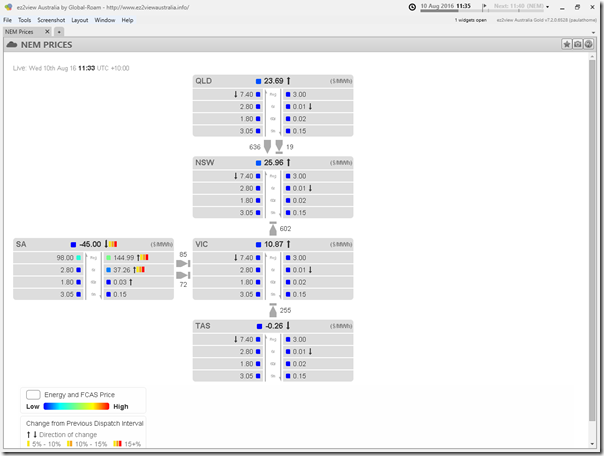
Task: Click the play button on time slider
Action: 485,6
